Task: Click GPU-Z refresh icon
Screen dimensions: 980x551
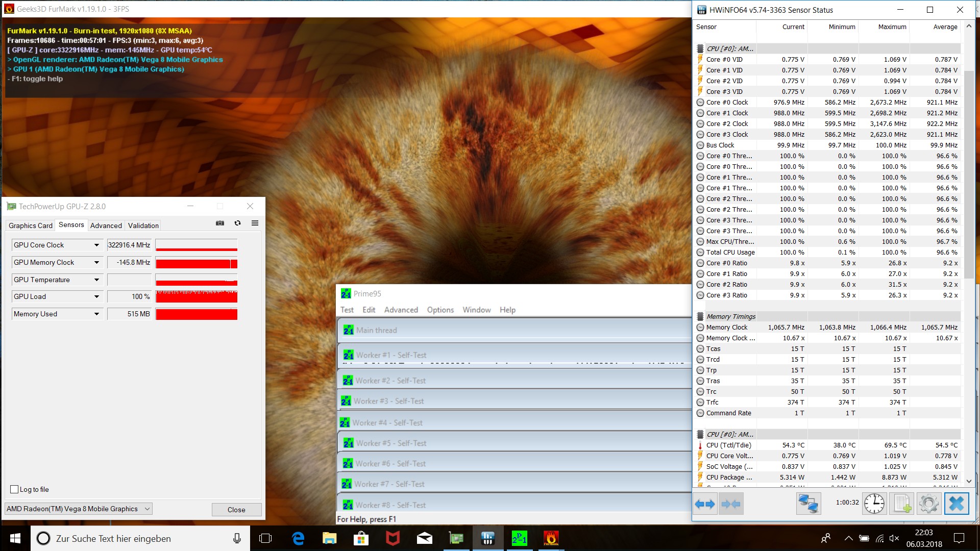Action: [x=237, y=223]
